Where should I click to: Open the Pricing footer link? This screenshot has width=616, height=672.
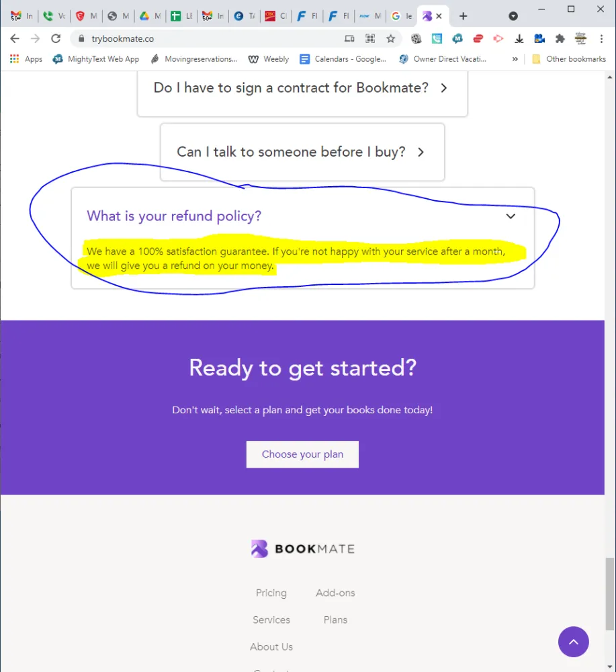coord(271,593)
